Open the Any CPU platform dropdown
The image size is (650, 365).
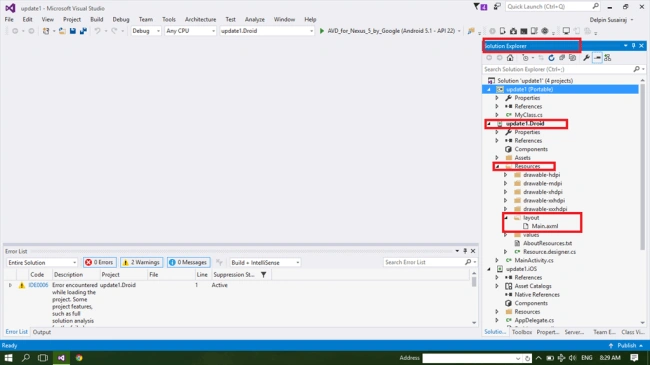pyautogui.click(x=190, y=31)
